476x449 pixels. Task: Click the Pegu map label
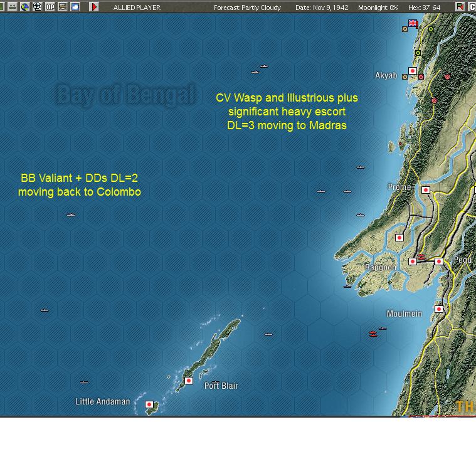pyautogui.click(x=463, y=260)
